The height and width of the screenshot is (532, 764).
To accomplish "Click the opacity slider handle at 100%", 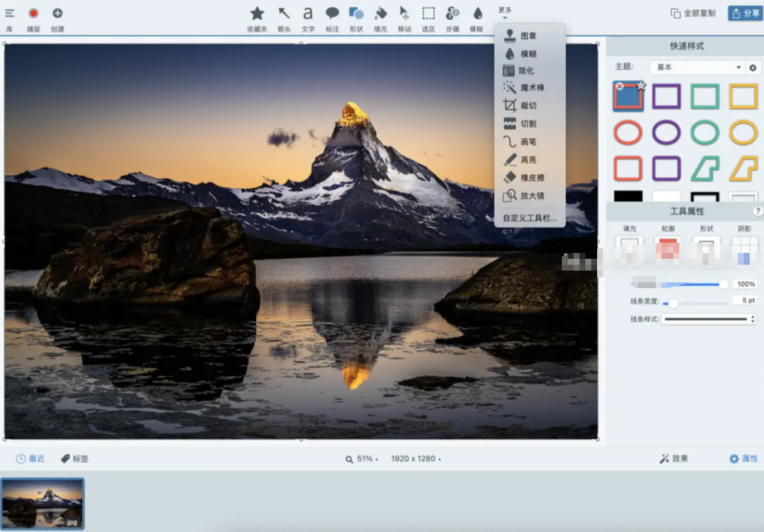I will tap(724, 284).
